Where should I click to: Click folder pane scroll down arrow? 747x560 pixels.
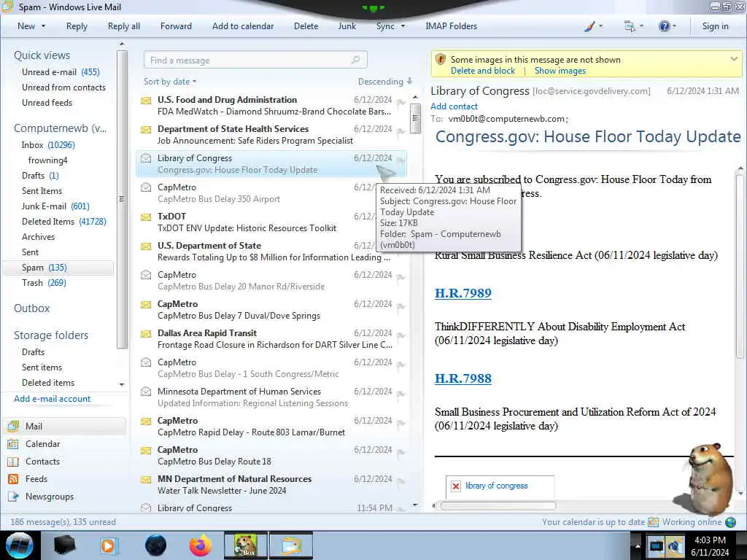tap(122, 384)
